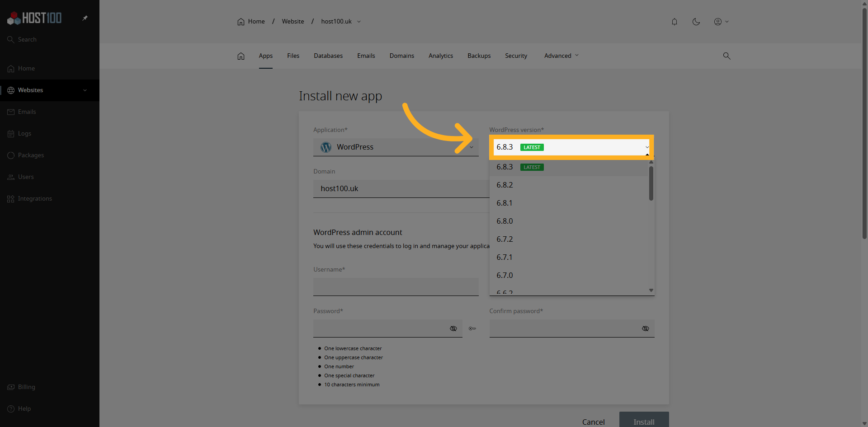Click the version list scroll-down arrow
The image size is (868, 427).
point(651,290)
